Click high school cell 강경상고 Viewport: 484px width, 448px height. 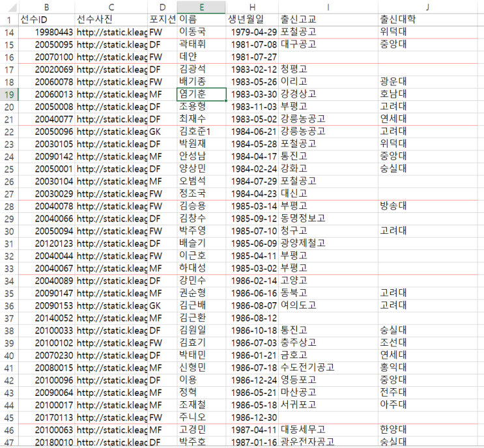coord(328,94)
